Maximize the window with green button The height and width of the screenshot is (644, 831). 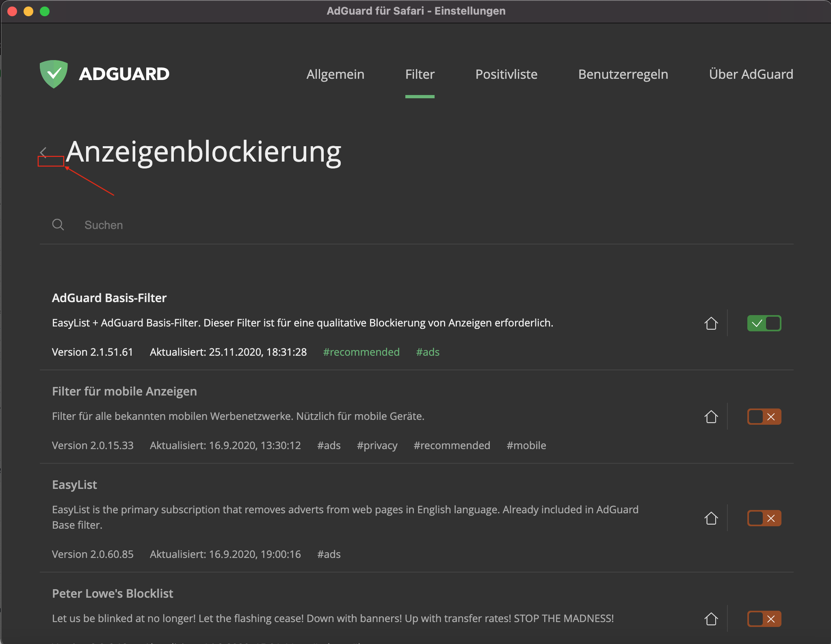click(x=45, y=11)
